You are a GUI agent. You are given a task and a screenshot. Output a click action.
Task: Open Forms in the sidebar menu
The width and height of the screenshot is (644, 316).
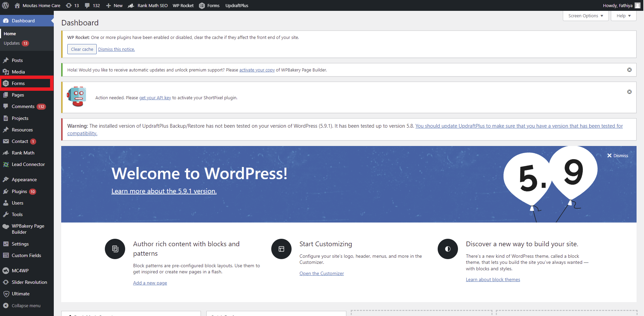click(18, 83)
